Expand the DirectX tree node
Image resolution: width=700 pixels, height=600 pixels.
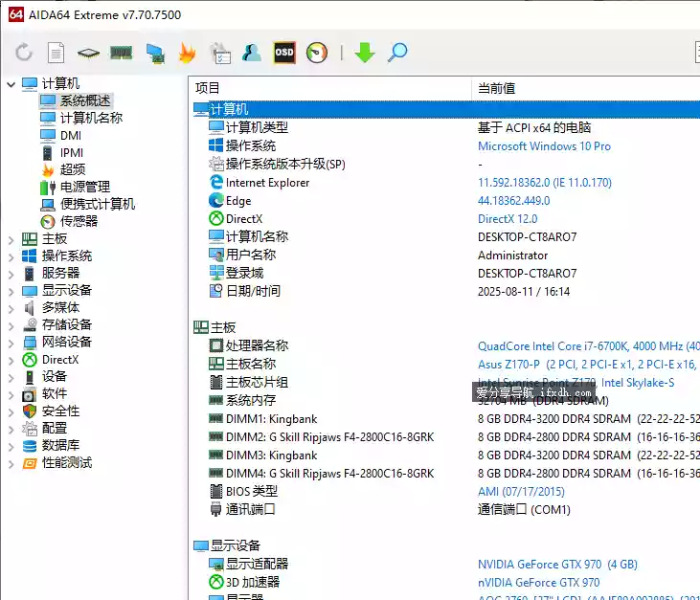[11, 361]
